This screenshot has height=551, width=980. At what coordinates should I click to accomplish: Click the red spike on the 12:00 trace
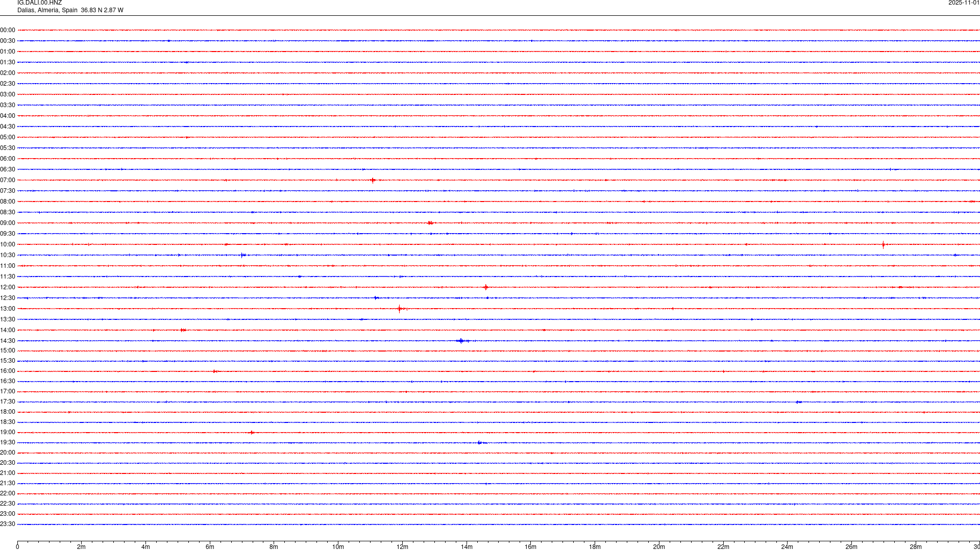click(486, 287)
